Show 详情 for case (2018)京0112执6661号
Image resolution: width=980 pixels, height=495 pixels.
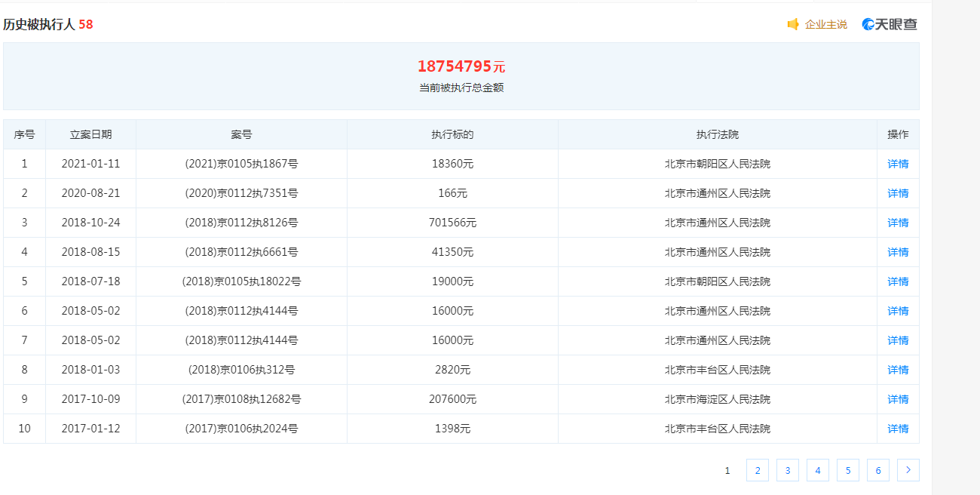(898, 252)
